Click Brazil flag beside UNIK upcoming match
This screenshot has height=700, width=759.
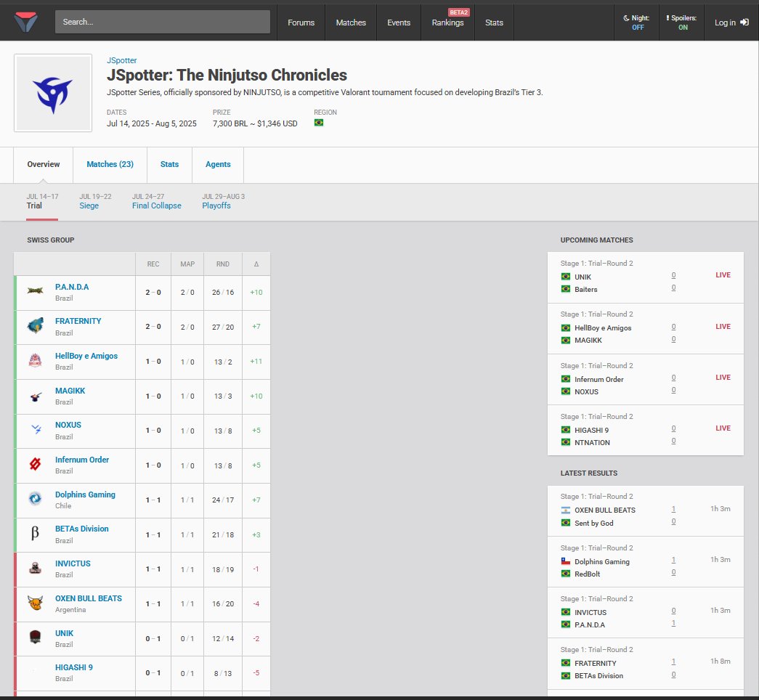(x=565, y=277)
